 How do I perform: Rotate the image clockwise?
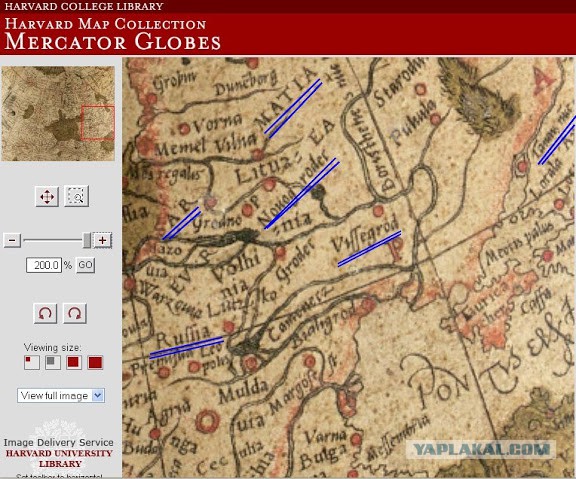point(75,313)
